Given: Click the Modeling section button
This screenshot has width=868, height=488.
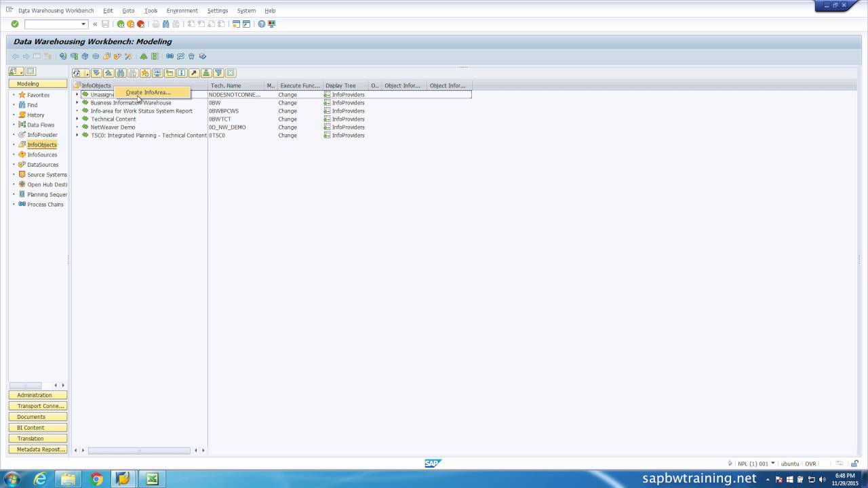Looking at the screenshot, I should (38, 84).
